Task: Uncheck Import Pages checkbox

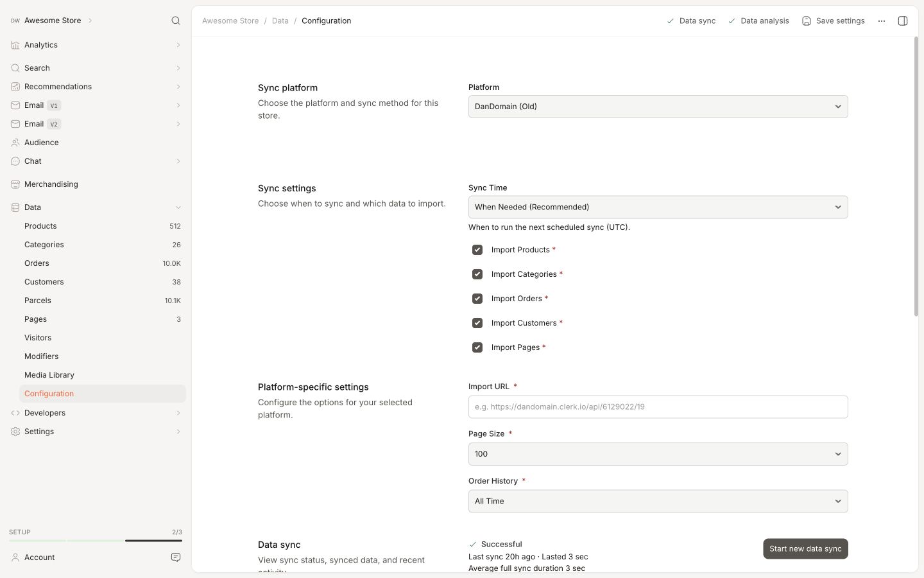Action: coord(477,347)
